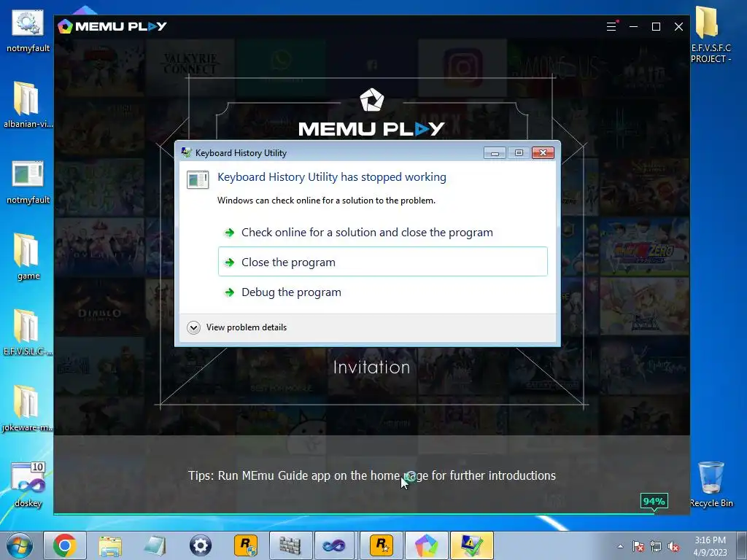Open the albanian-vi... folder on desktop
747x560 pixels.
(x=28, y=105)
